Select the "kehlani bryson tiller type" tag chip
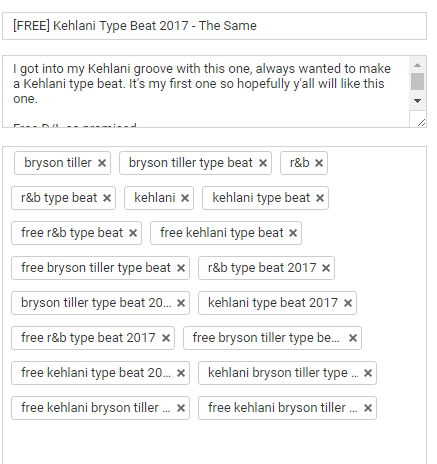 click(x=283, y=373)
